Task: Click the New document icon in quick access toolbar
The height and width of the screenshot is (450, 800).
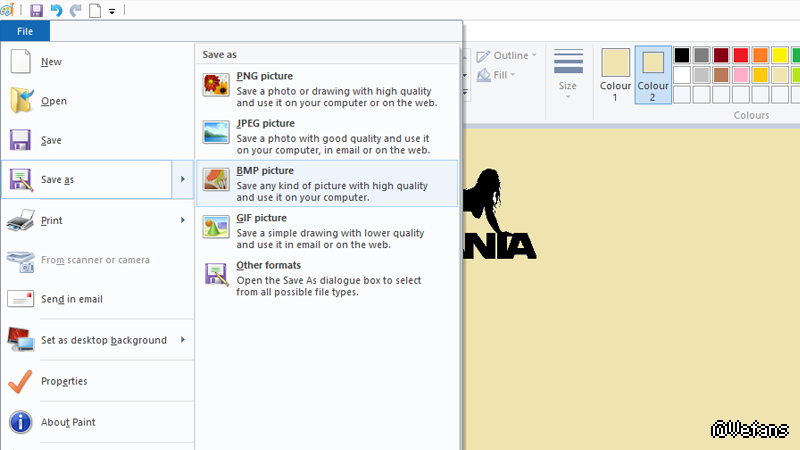Action: (x=95, y=10)
